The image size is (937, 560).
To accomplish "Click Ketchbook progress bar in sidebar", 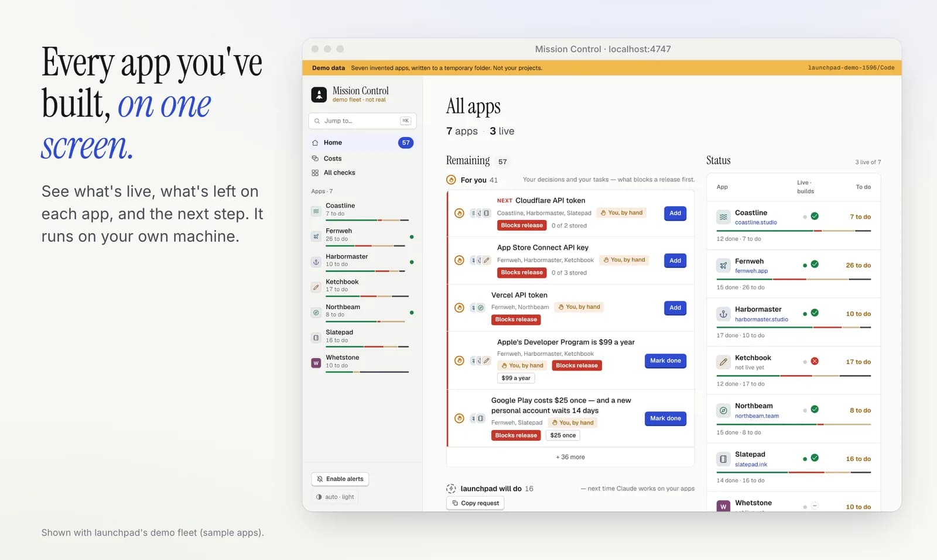I will 367,296.
